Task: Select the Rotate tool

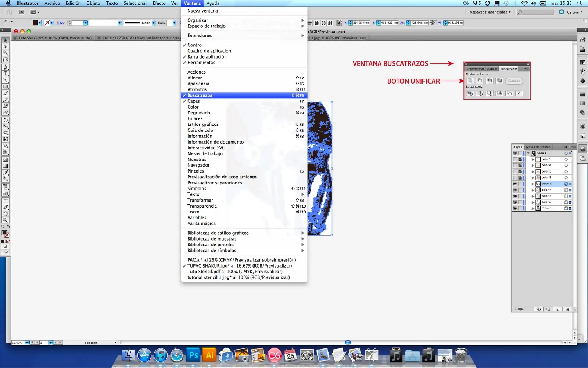Action: coord(6,120)
